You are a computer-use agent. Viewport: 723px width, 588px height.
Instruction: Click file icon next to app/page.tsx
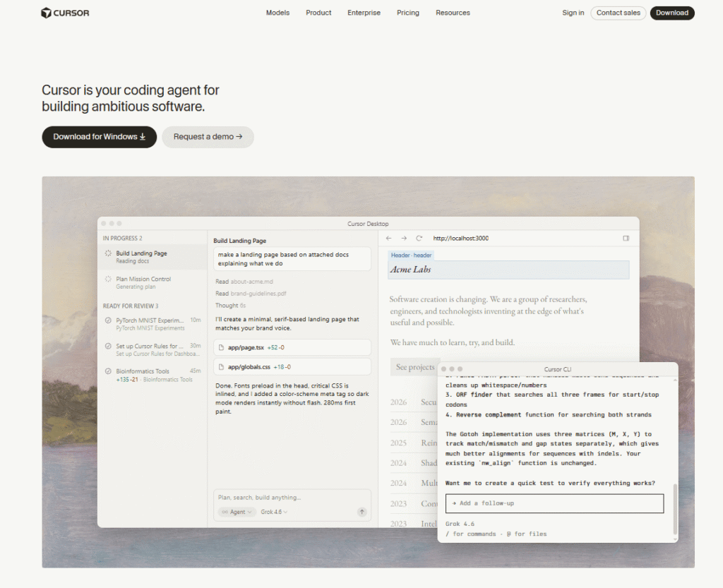(221, 347)
